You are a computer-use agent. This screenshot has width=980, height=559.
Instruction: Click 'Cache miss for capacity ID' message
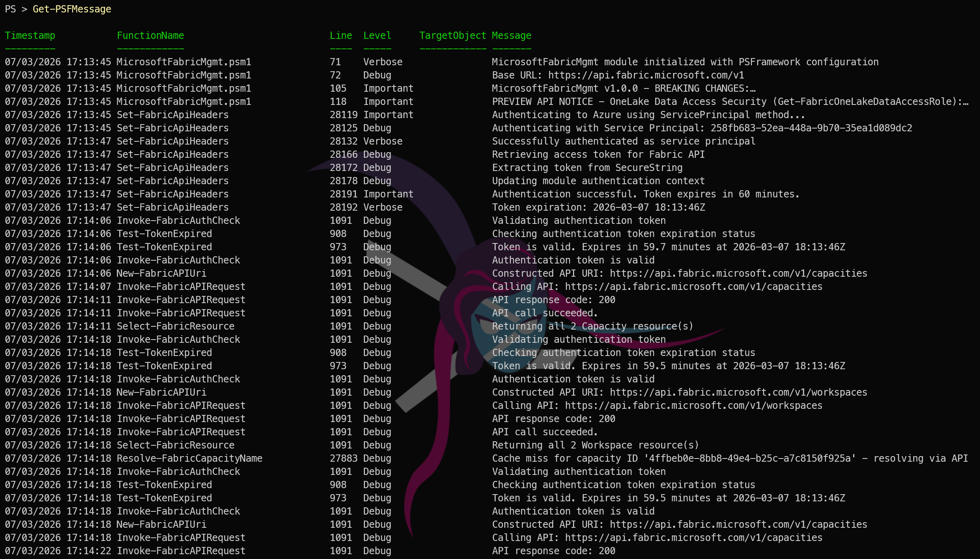click(730, 458)
